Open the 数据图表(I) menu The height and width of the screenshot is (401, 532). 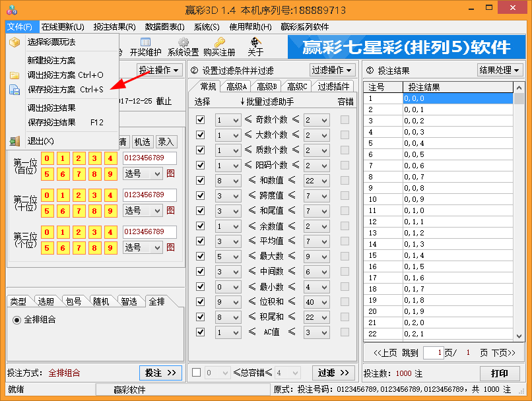pyautogui.click(x=164, y=27)
